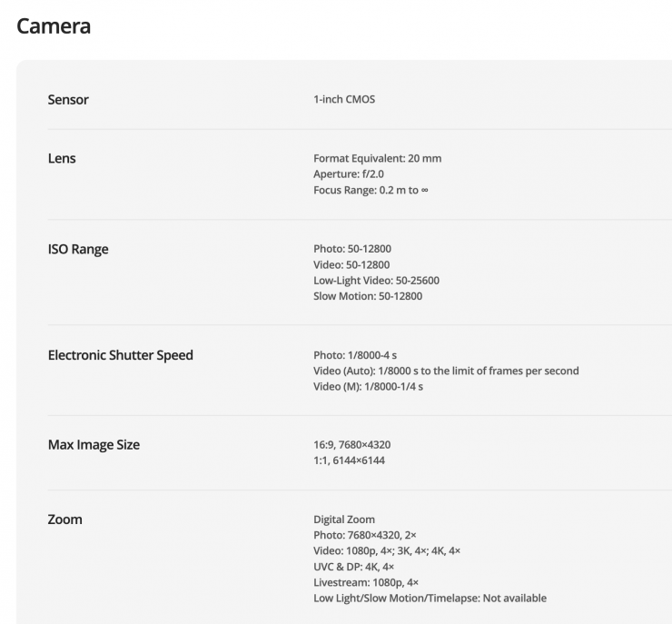The height and width of the screenshot is (624, 672).
Task: Click the Sensor row label
Action: 68,99
